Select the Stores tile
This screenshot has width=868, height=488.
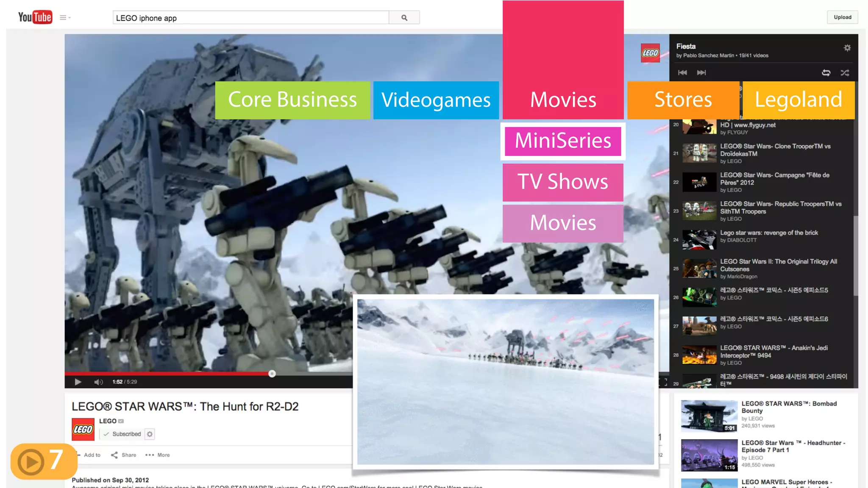[683, 100]
